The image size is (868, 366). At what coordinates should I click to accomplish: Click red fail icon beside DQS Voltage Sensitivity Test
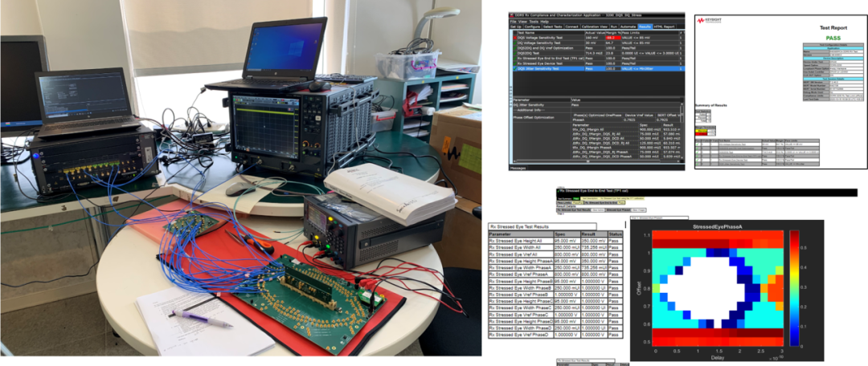pos(515,38)
